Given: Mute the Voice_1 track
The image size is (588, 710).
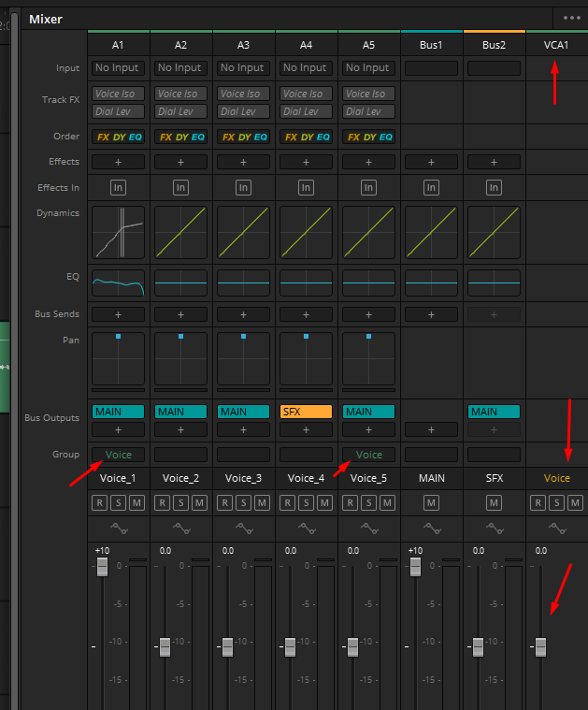Looking at the screenshot, I should 136,503.
